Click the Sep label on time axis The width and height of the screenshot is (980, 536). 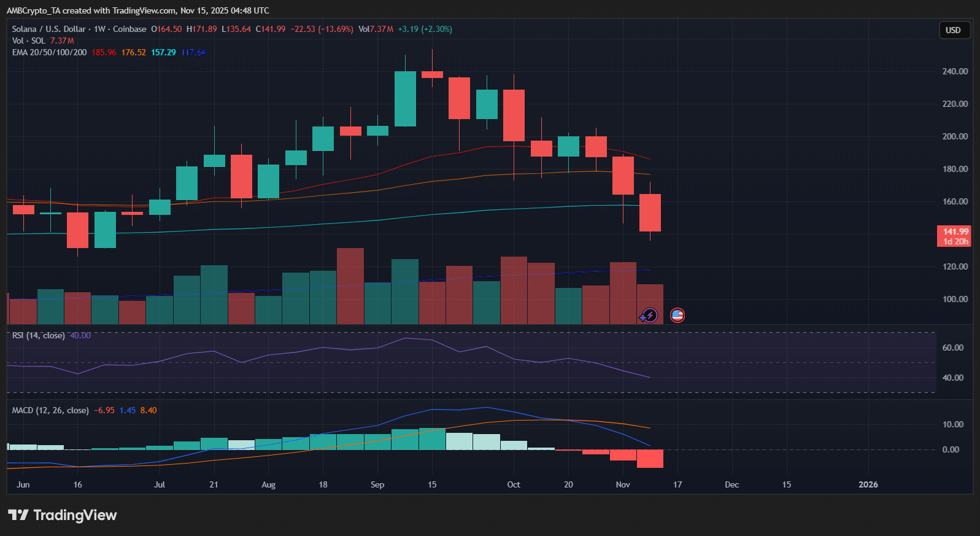(377, 484)
